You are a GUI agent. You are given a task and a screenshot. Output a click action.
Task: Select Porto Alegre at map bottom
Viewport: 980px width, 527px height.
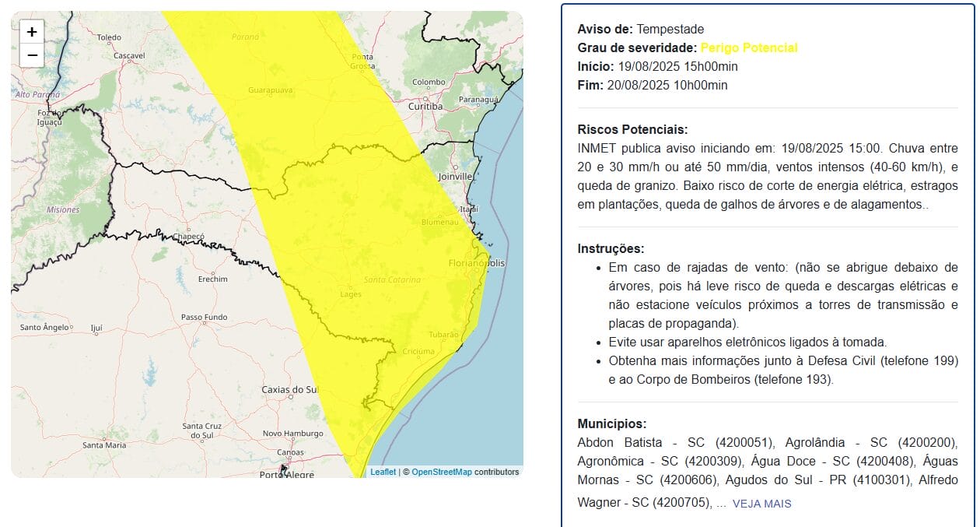pos(286,473)
